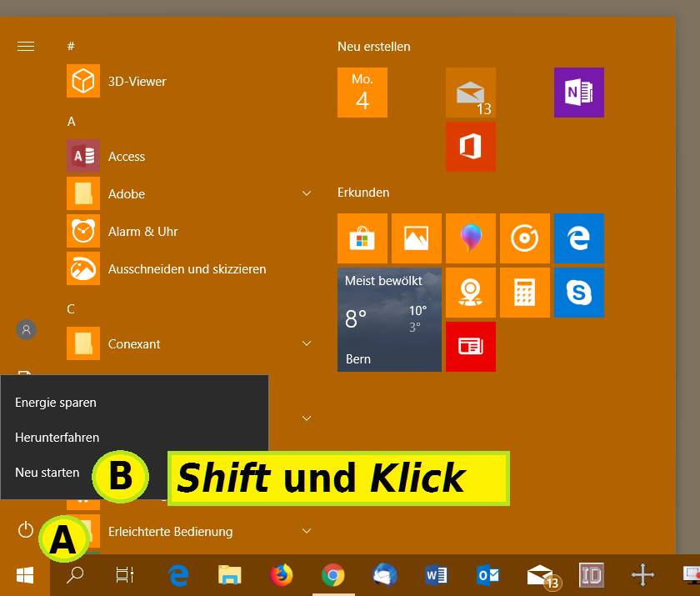Screen dimensions: 700x596
Task: Open the Microsoft Store tile
Action: 362,238
